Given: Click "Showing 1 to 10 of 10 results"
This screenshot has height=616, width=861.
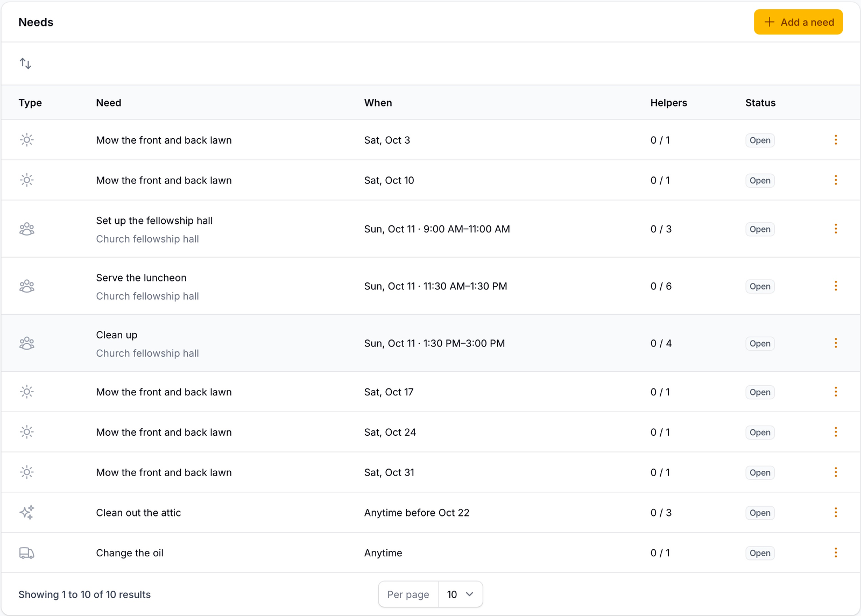Looking at the screenshot, I should coord(84,594).
